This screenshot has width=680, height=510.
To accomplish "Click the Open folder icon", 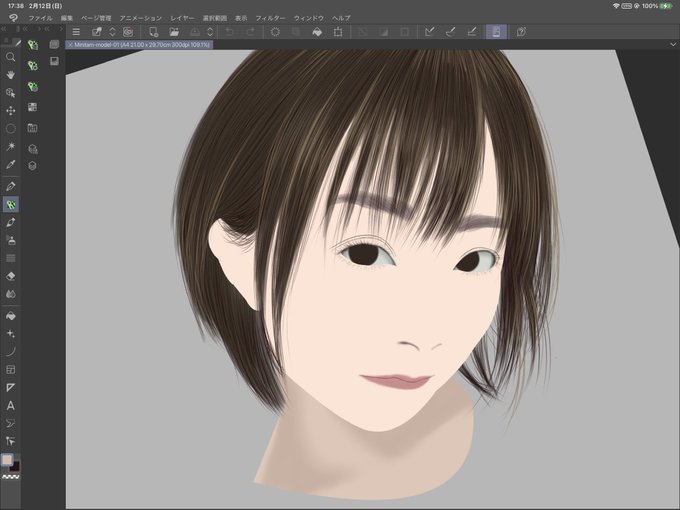I will pos(174,32).
